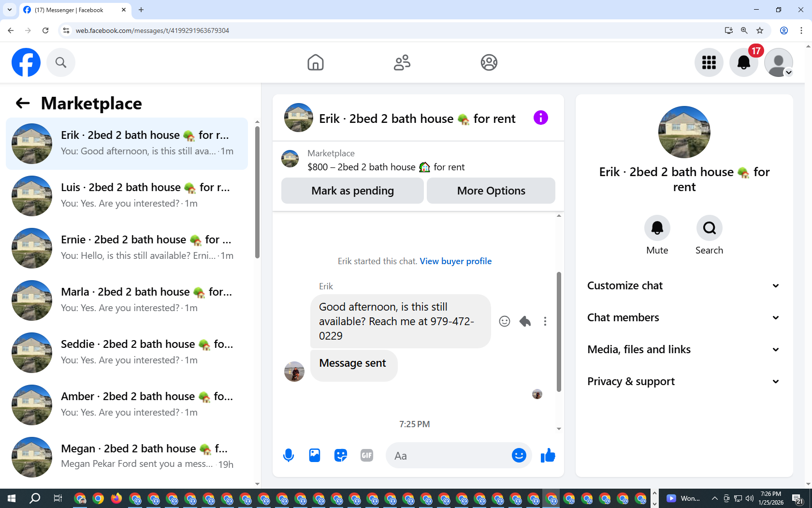Open Erik conversation in Marketplace list
This screenshot has height=508, width=812.
pyautogui.click(x=127, y=144)
